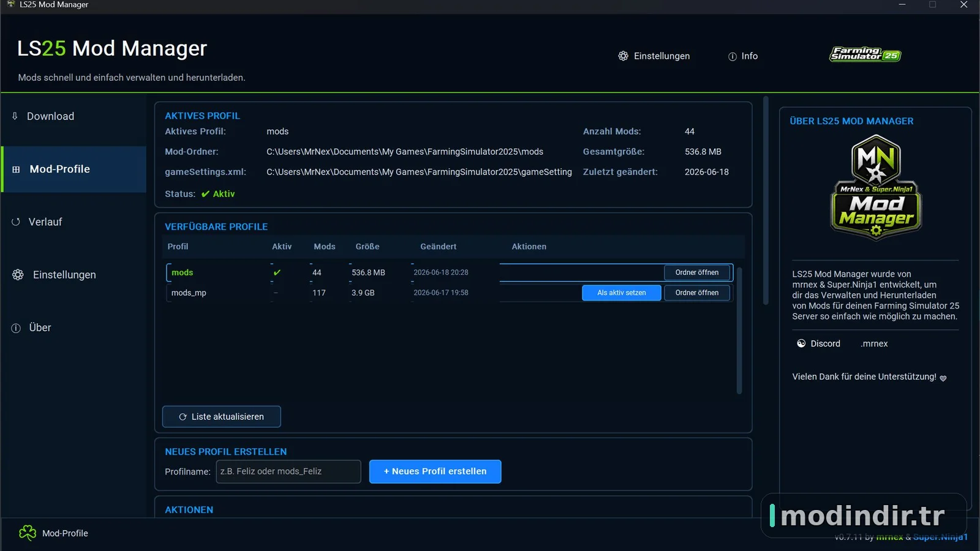Open the Einstellungen section in the sidebar

pos(73,275)
